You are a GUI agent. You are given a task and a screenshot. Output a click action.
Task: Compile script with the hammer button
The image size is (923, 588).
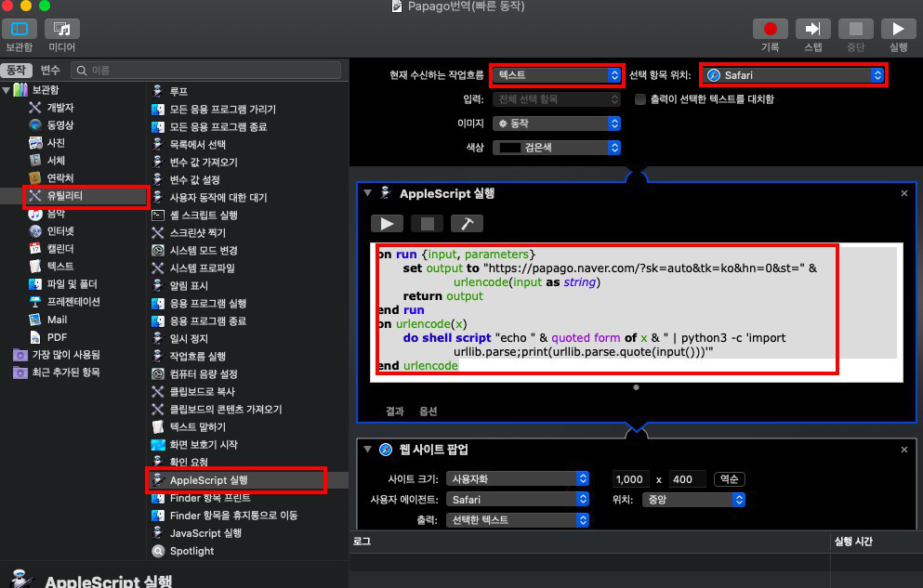467,224
